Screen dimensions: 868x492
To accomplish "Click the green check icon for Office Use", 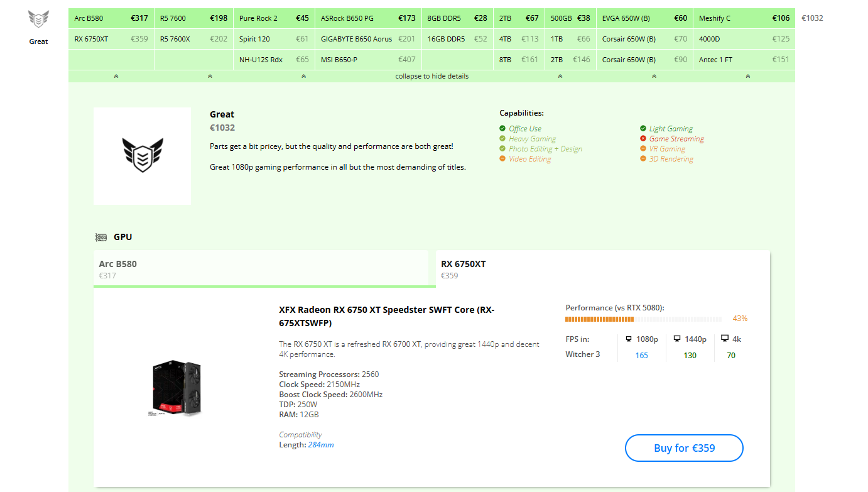I will coord(502,129).
